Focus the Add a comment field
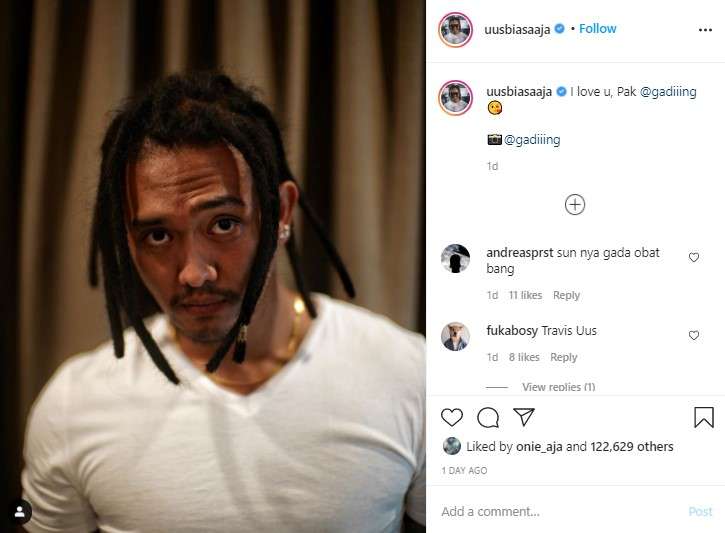The width and height of the screenshot is (725, 533). click(559, 511)
